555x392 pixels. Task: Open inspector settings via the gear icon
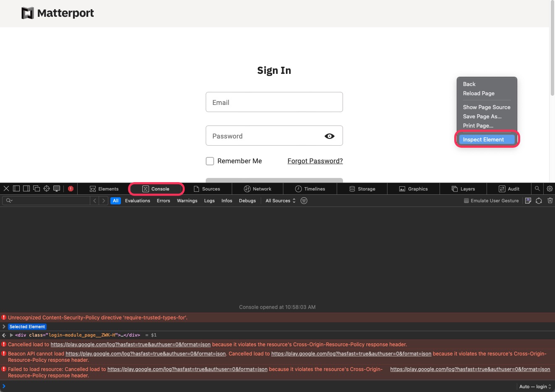click(550, 188)
